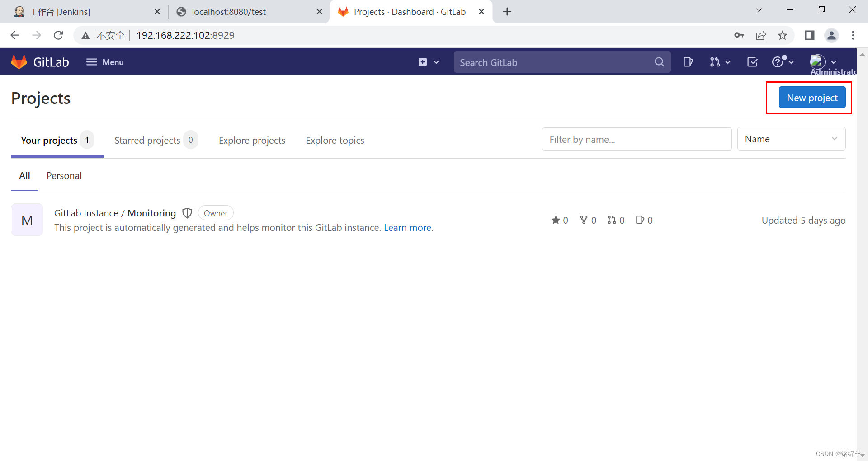Screen dimensions: 868x461
Task: Click the Monitoring project M avatar
Action: (27, 220)
